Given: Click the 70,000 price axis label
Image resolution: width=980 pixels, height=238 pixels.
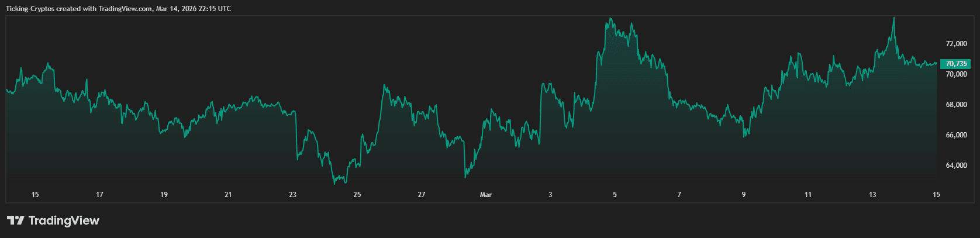Looking at the screenshot, I should 956,74.
